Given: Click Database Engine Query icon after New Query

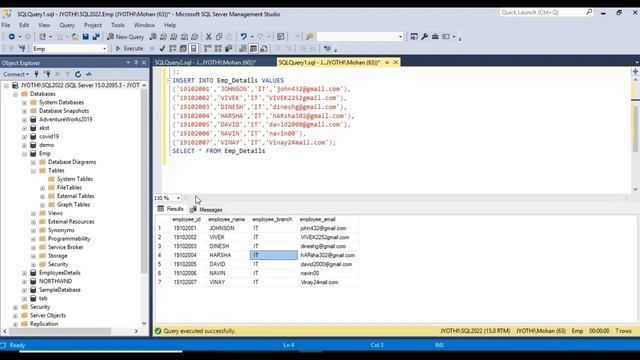Looking at the screenshot, I should pyautogui.click(x=153, y=37).
